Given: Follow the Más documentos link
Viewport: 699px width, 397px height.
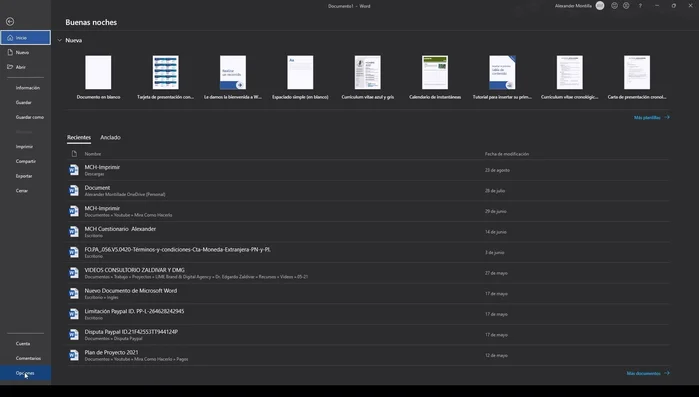Looking at the screenshot, I should pyautogui.click(x=648, y=373).
